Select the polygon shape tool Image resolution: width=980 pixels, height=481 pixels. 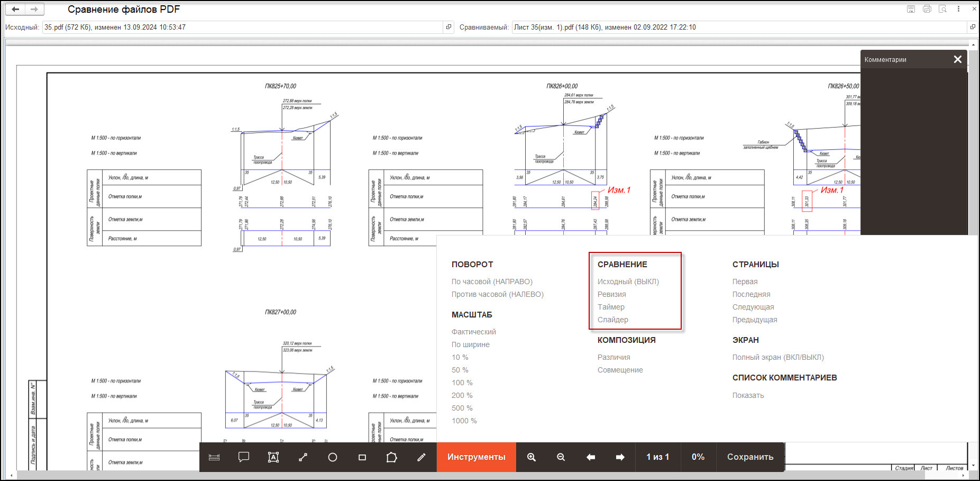coord(392,457)
